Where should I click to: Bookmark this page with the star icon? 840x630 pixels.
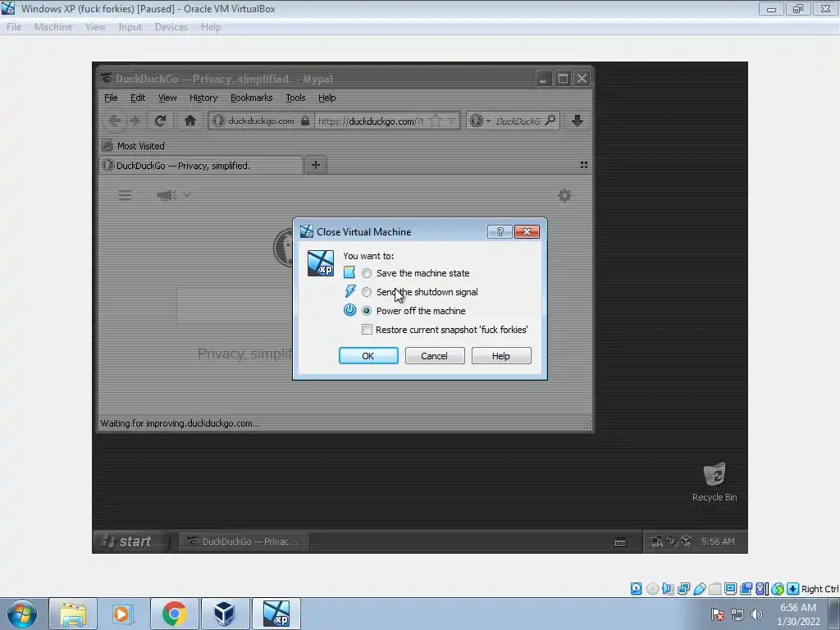436,121
